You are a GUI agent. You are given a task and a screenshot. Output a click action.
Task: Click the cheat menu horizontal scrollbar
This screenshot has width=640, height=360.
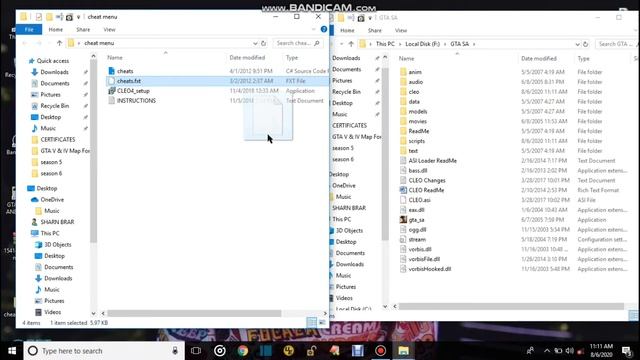(x=194, y=313)
